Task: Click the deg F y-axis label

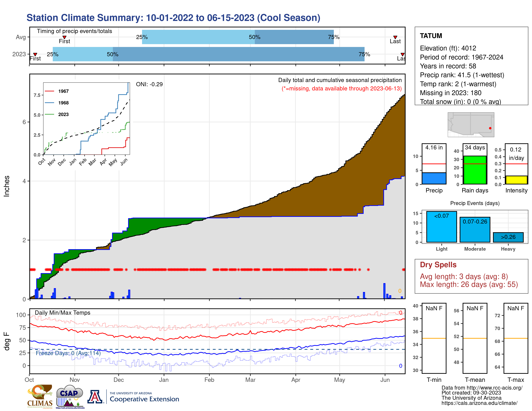Action: (x=7, y=341)
